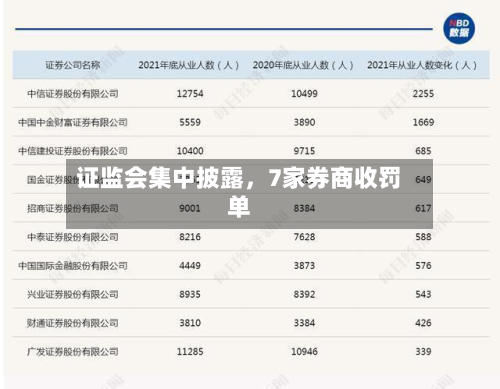The image size is (500, 389).
Task: Click the value 4449
Action: click(190, 266)
